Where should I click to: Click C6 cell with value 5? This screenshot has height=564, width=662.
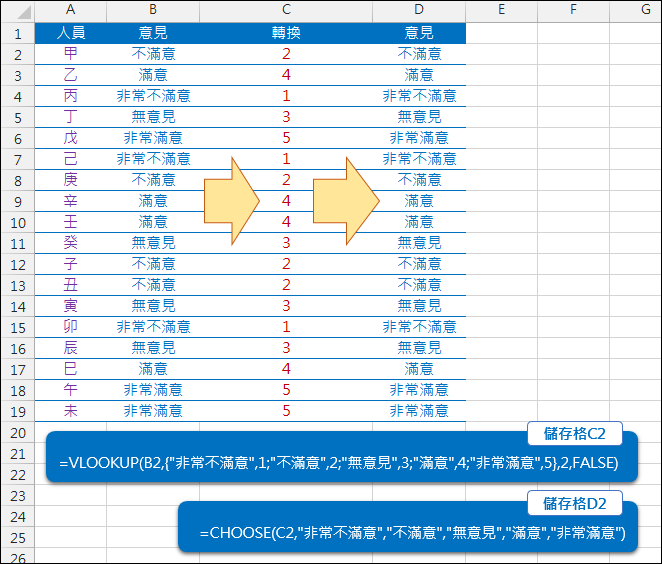pos(286,138)
